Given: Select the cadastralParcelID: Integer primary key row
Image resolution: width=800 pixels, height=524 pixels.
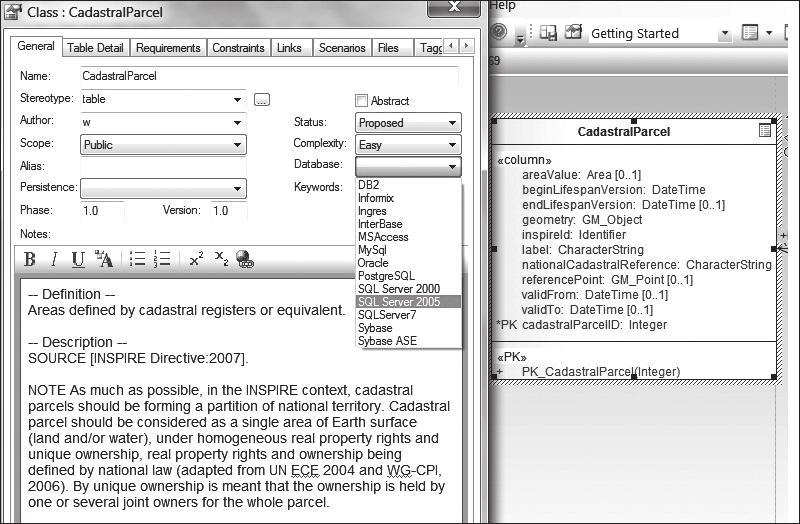Looking at the screenshot, I should coord(581,325).
